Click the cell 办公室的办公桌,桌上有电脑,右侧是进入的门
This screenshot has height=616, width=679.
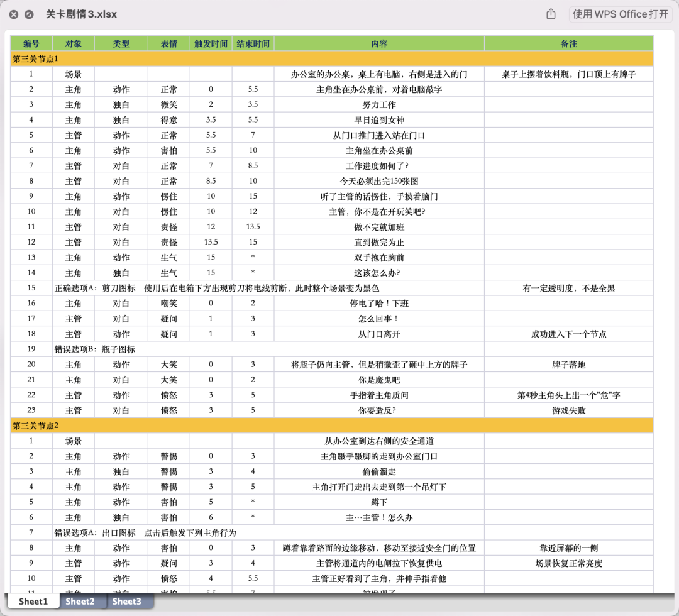pyautogui.click(x=379, y=74)
